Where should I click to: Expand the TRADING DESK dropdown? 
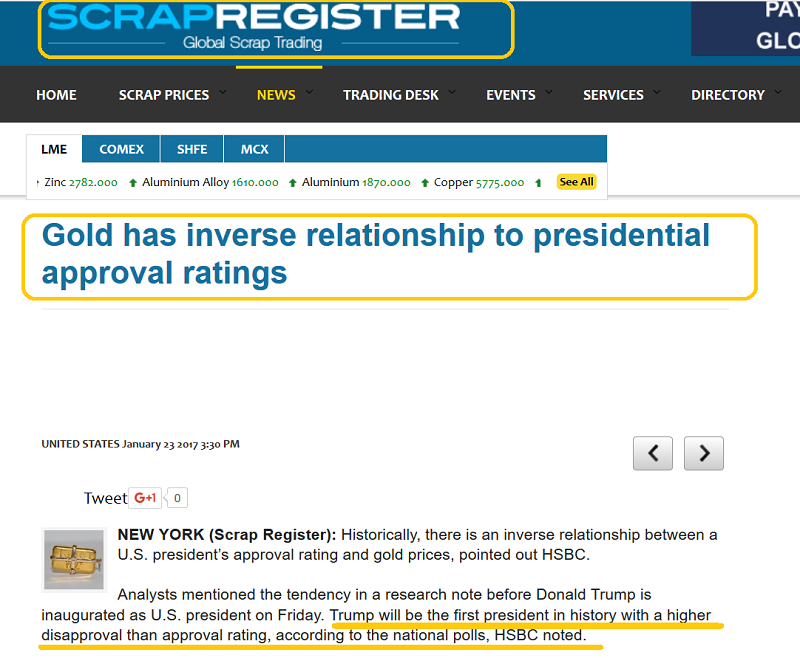point(391,95)
